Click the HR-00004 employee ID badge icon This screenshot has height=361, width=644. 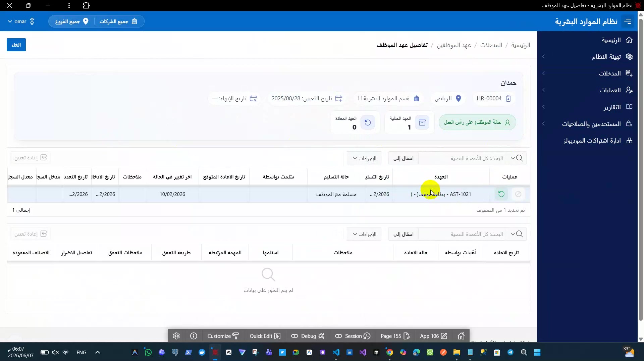pyautogui.click(x=508, y=98)
